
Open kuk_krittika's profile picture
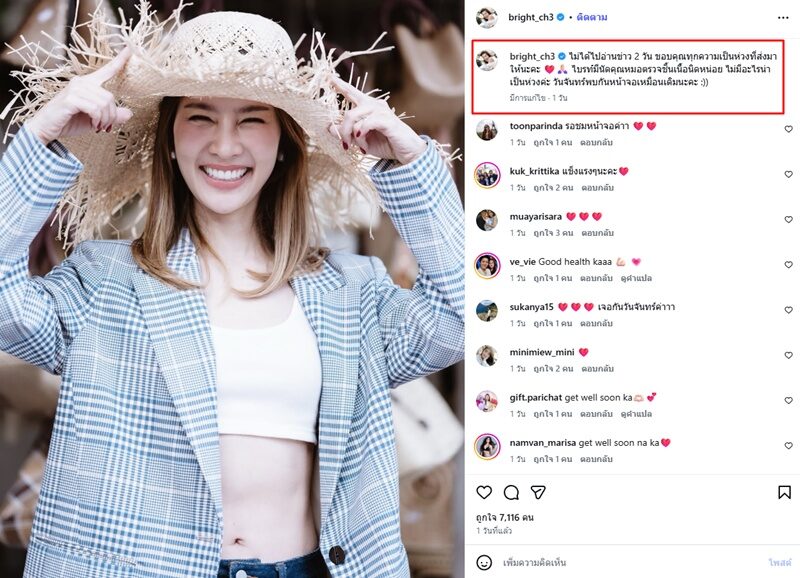tap(487, 175)
